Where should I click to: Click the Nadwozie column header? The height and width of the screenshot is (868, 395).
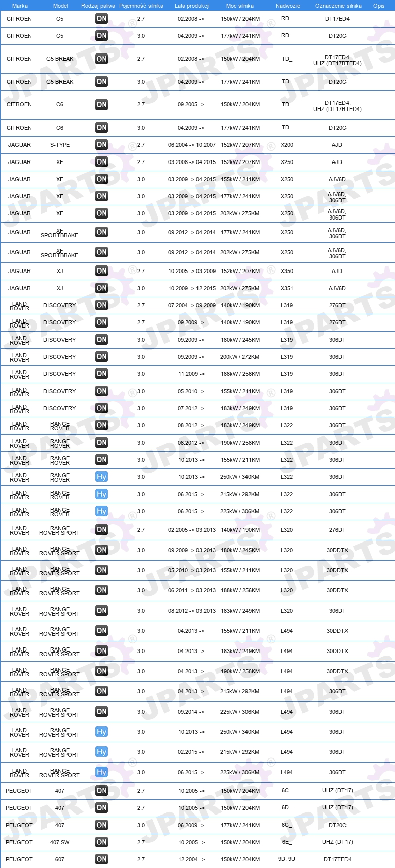pyautogui.click(x=288, y=6)
